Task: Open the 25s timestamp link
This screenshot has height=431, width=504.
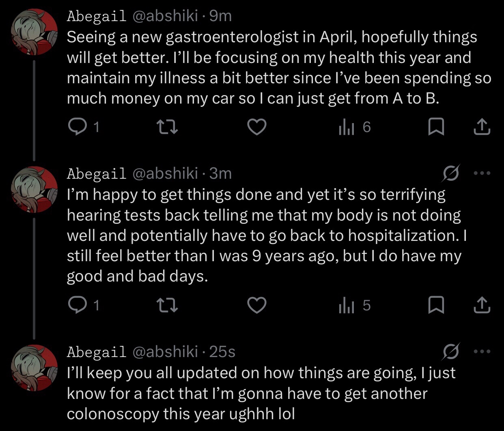Action: pyautogui.click(x=222, y=352)
